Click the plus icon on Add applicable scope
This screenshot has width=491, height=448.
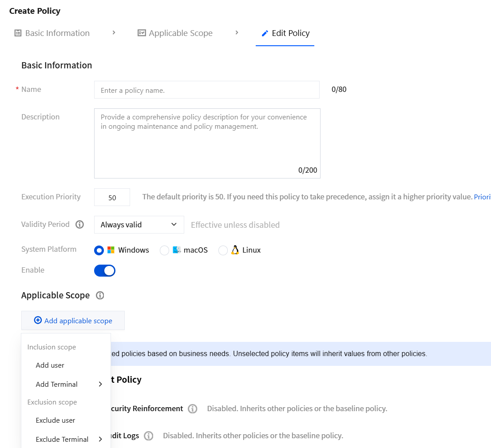pos(38,320)
